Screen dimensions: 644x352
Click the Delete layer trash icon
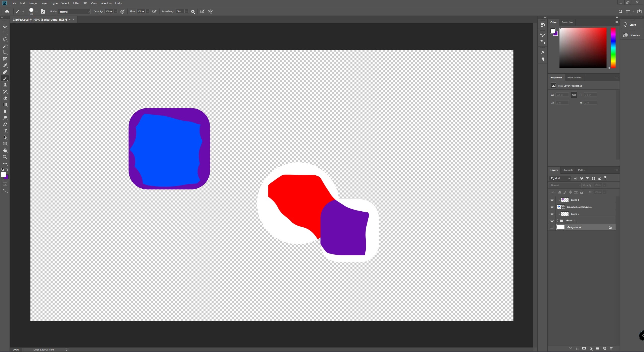tap(611, 348)
